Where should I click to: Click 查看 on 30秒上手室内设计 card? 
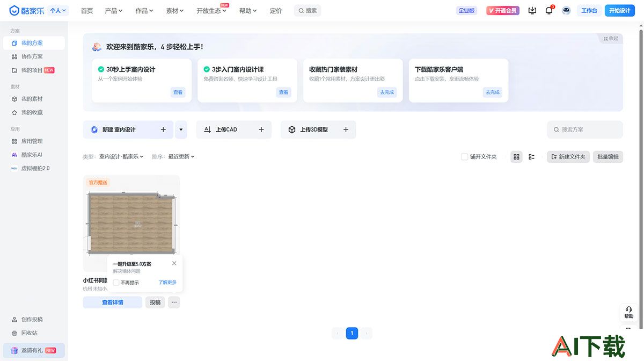point(178,92)
